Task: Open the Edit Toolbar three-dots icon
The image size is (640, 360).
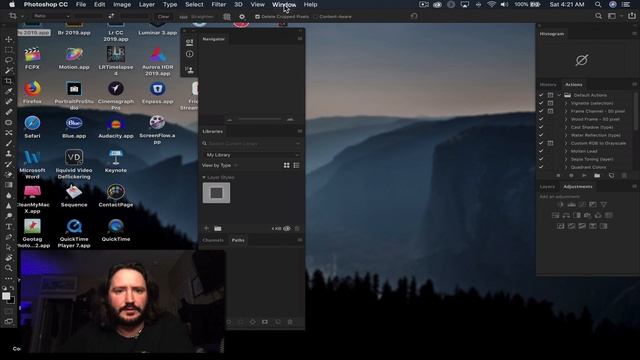Action: click(9, 278)
